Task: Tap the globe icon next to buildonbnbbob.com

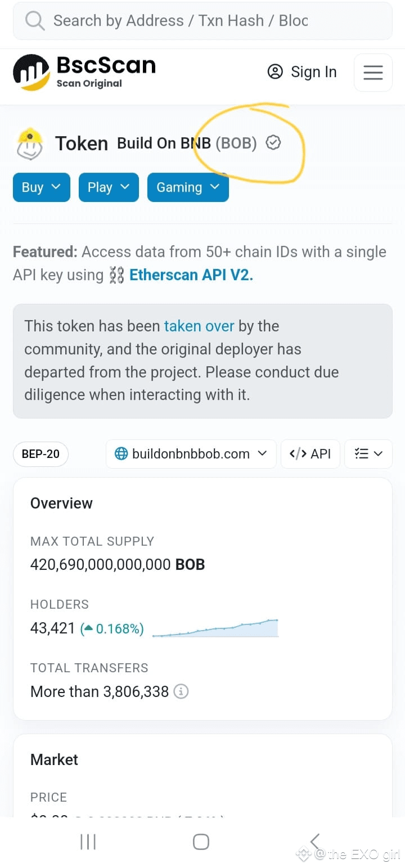Action: [121, 453]
